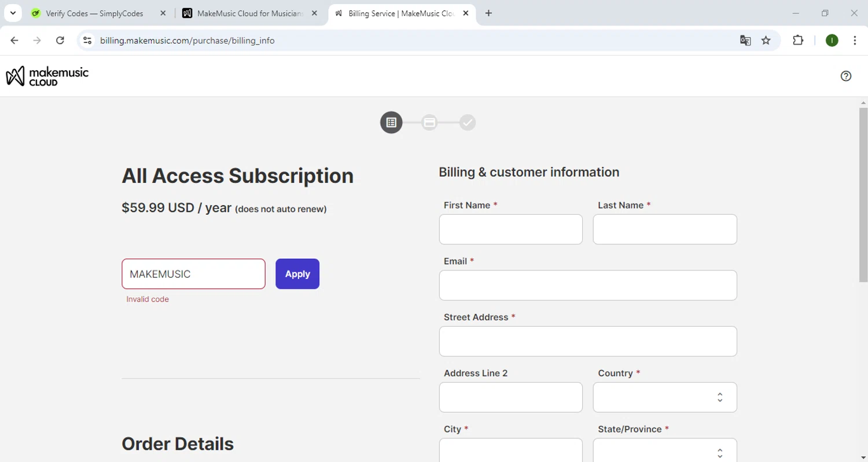Screen dimensions: 868x462
Task: Apply the promo code
Action: point(297,274)
